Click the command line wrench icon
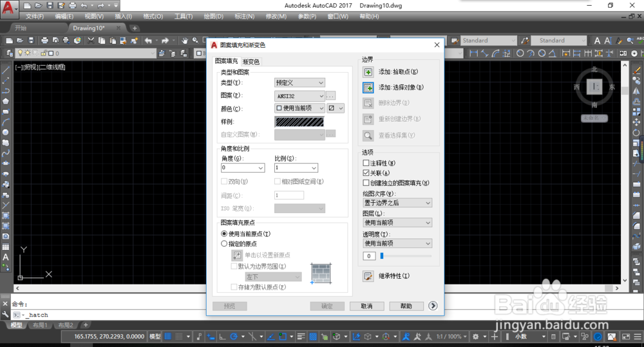644x347 pixels. click(x=5, y=315)
